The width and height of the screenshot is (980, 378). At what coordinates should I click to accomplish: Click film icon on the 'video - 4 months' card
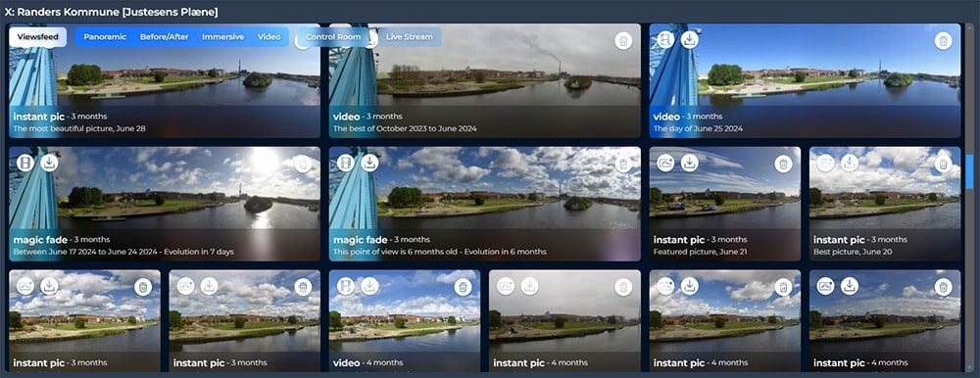[346, 286]
